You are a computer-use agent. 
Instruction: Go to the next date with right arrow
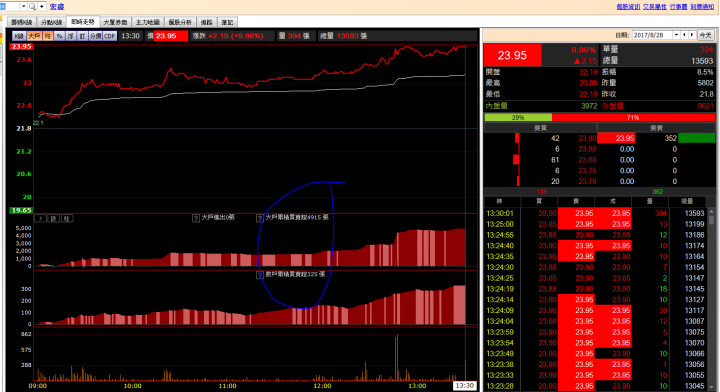tap(692, 35)
